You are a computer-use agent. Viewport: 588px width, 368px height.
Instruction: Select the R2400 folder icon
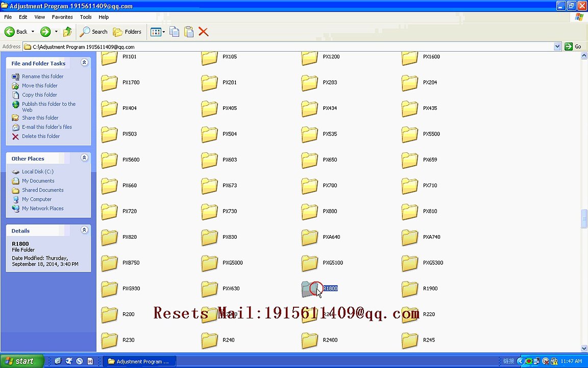pyautogui.click(x=310, y=340)
